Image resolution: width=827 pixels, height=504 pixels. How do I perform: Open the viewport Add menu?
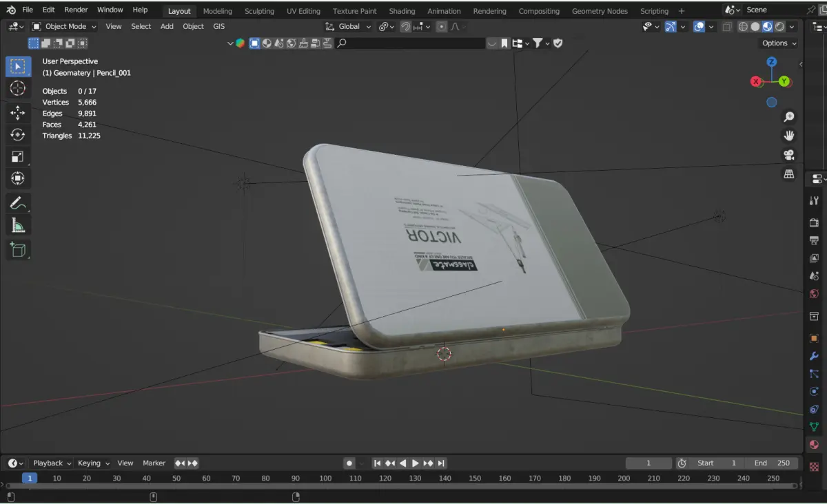(167, 26)
